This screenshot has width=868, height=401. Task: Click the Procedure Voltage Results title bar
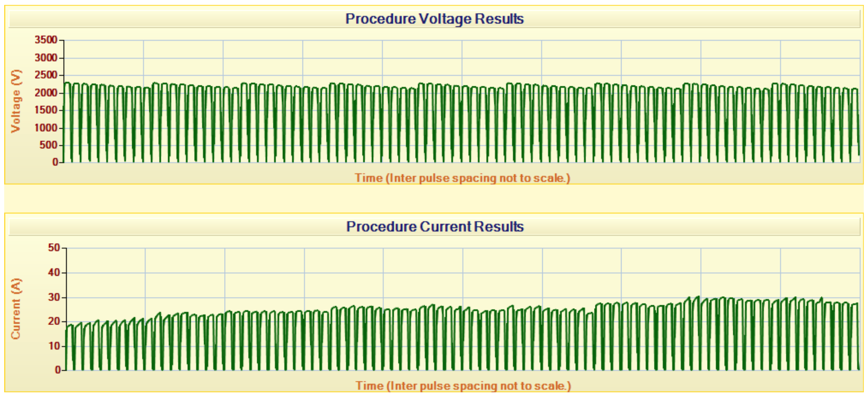pyautogui.click(x=434, y=19)
